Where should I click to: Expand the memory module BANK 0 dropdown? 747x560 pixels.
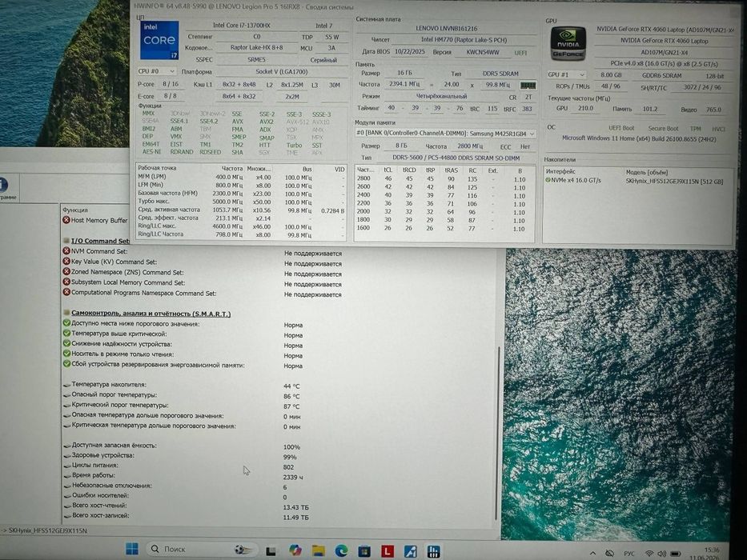coord(445,134)
